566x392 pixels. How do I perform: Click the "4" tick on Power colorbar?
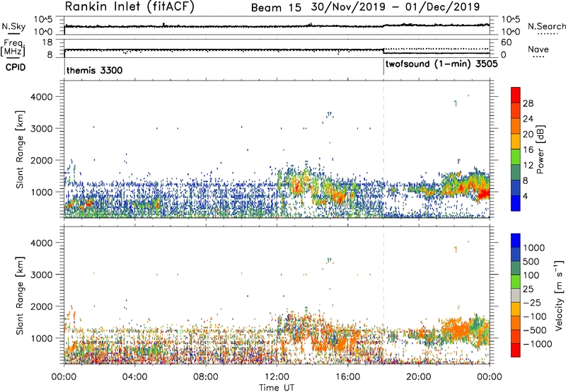(x=525, y=196)
